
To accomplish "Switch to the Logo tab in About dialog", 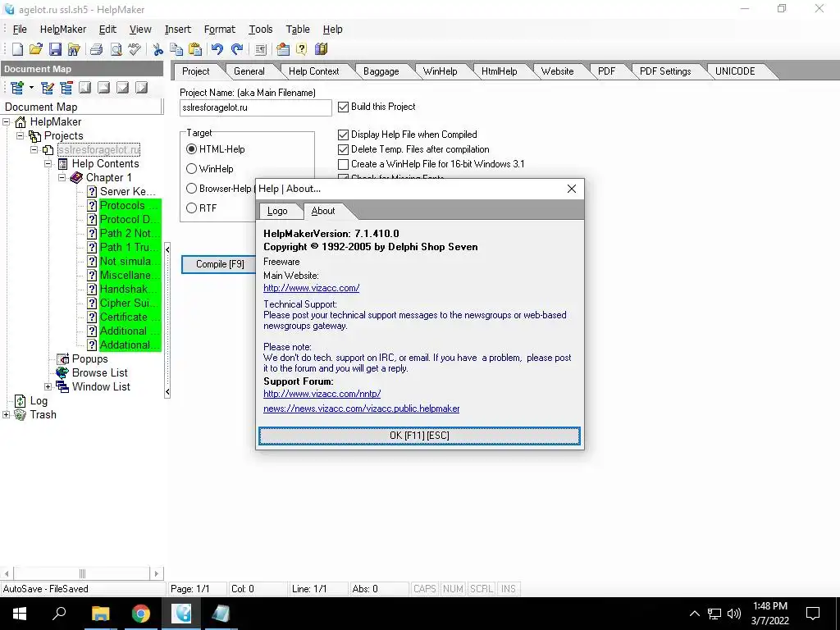I will click(277, 211).
